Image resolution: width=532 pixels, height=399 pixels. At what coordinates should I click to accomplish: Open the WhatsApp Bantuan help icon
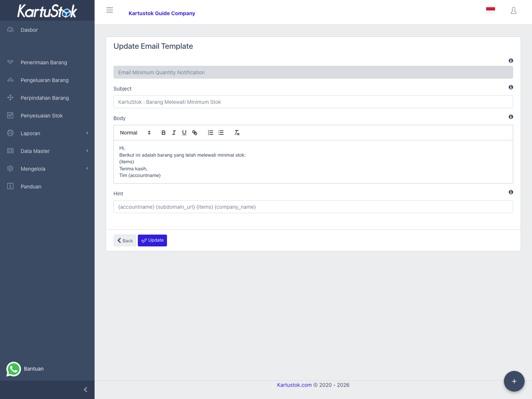pyautogui.click(x=14, y=369)
